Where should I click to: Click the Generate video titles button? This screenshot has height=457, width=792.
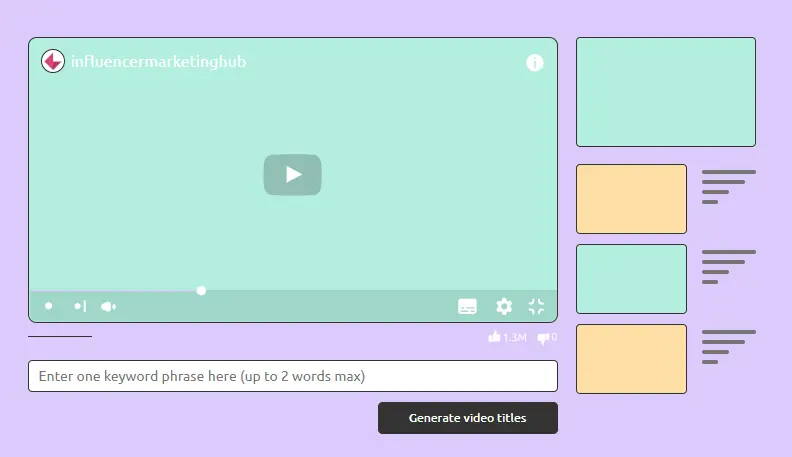[x=468, y=418]
